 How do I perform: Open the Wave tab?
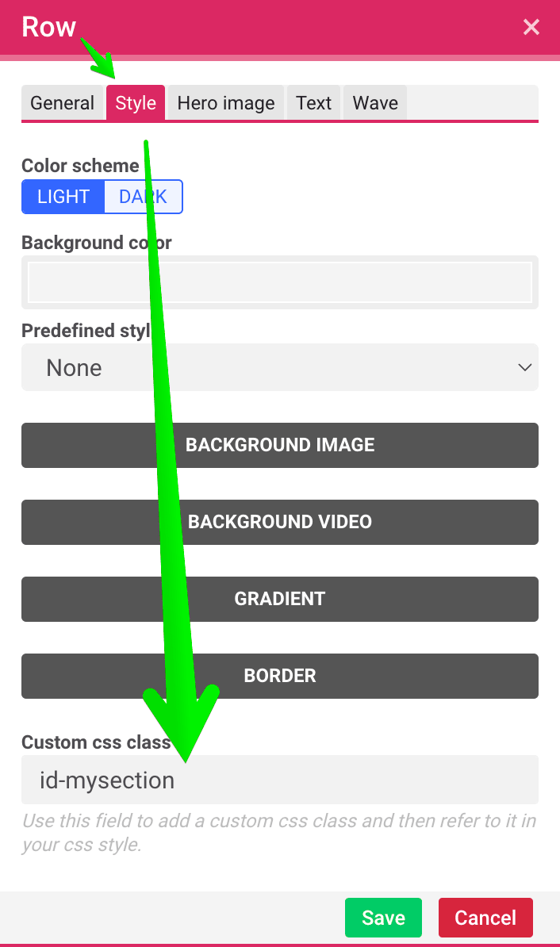pos(375,102)
